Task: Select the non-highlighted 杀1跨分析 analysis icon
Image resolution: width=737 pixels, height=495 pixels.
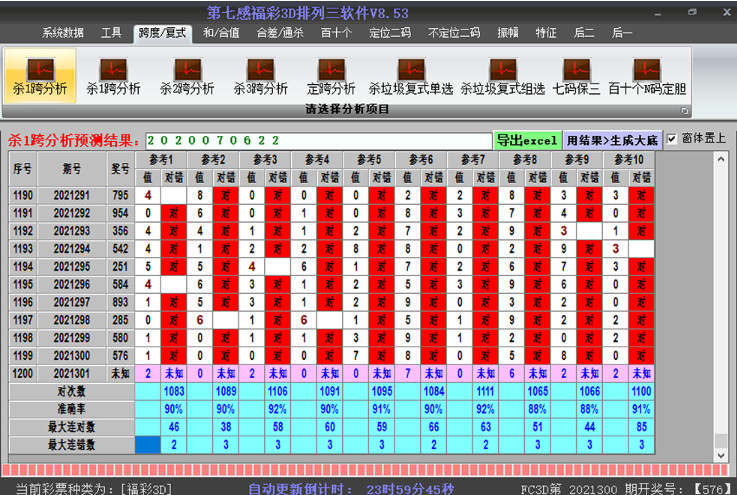Action: [x=113, y=76]
